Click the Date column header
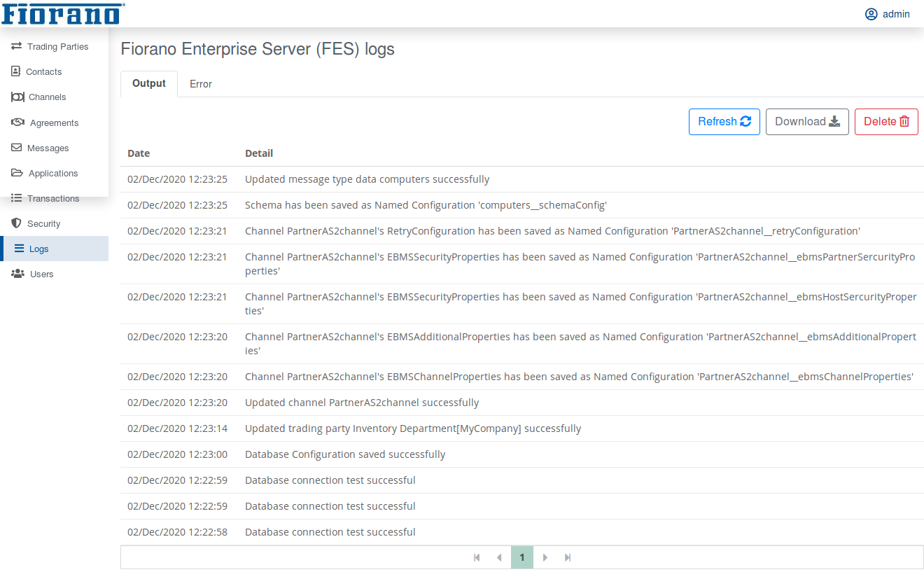This screenshot has width=924, height=586. click(139, 153)
